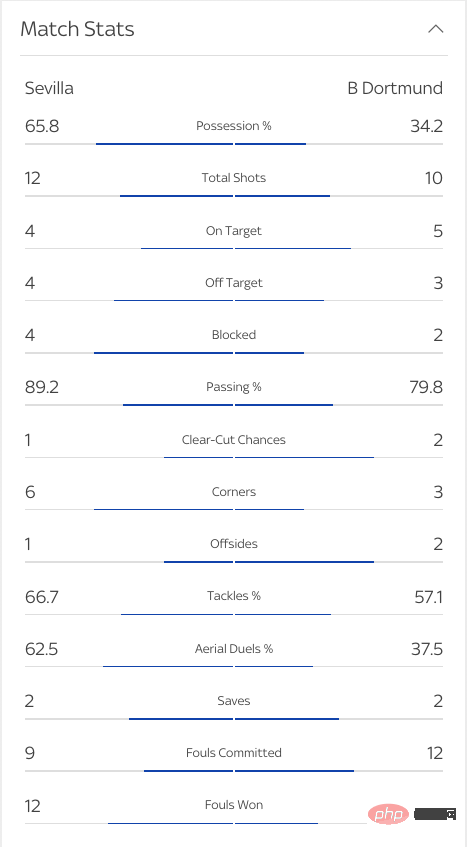Click the Possession % stat label
Viewport: 467px width, 847px height.
click(234, 126)
